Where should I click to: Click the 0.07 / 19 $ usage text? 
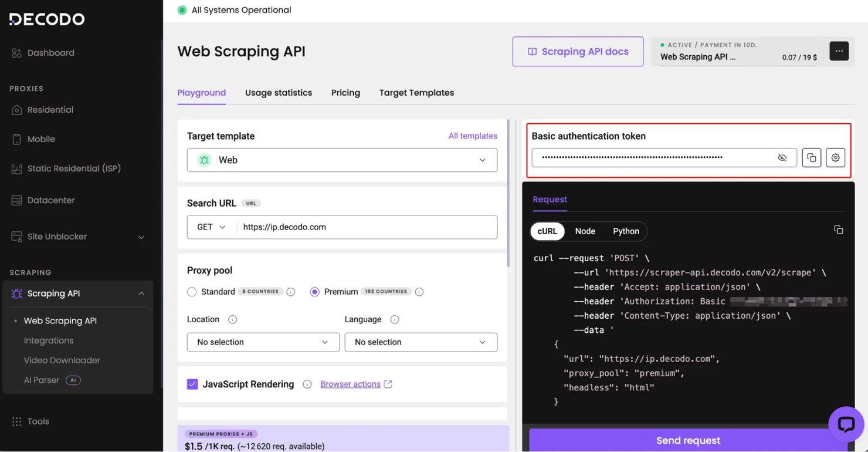[799, 58]
